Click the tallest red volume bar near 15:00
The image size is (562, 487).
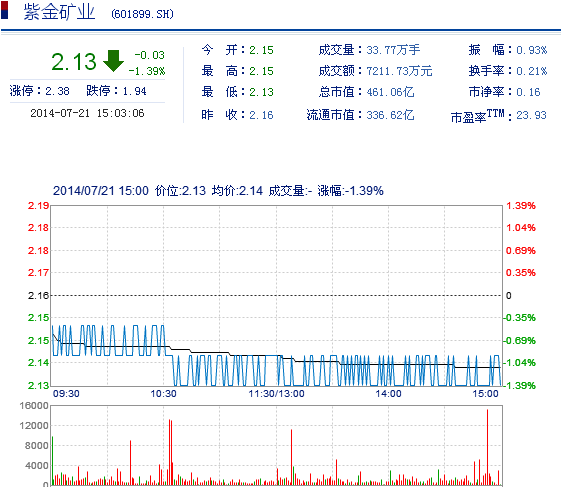tap(487, 447)
